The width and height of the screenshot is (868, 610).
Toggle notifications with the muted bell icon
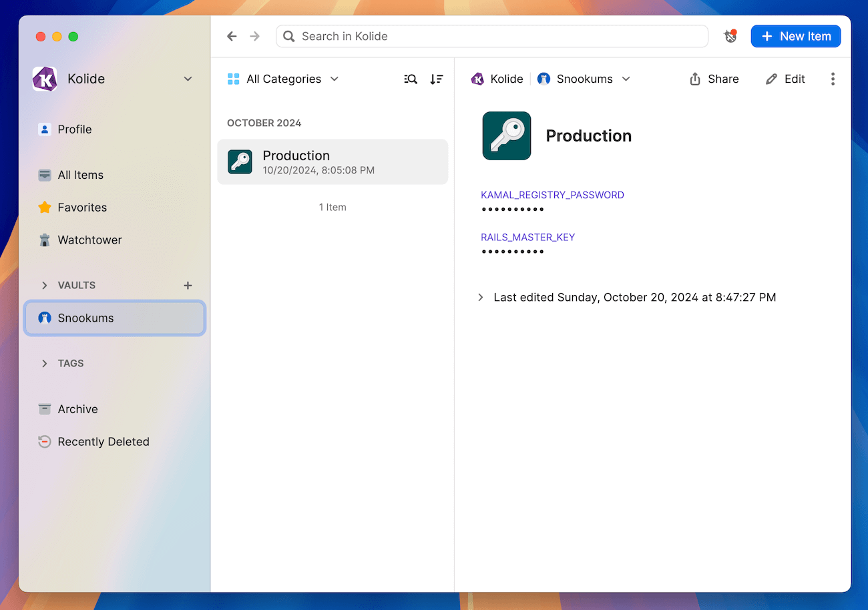coord(730,36)
